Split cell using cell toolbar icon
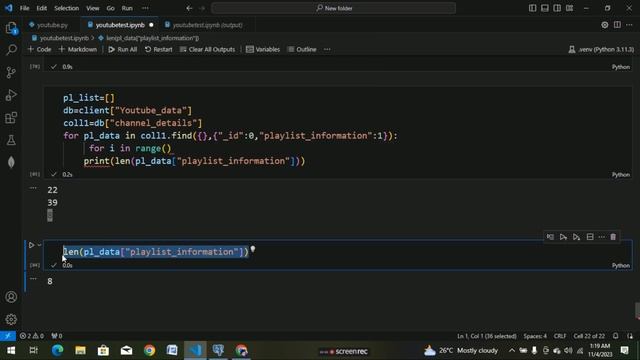 tap(590, 237)
